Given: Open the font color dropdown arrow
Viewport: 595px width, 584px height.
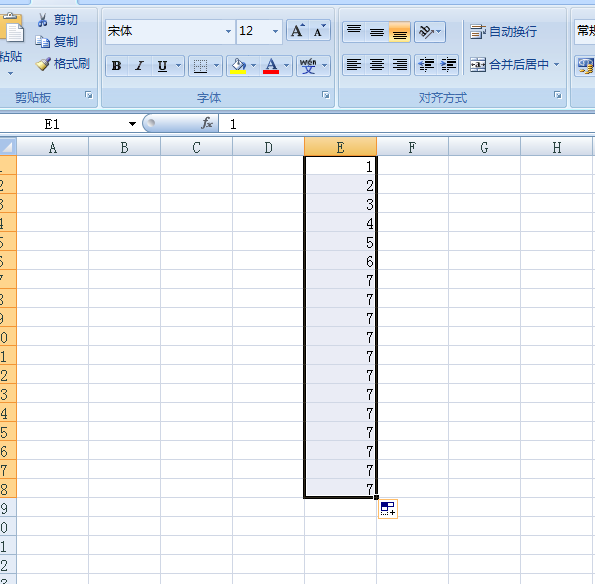Looking at the screenshot, I should [x=286, y=66].
